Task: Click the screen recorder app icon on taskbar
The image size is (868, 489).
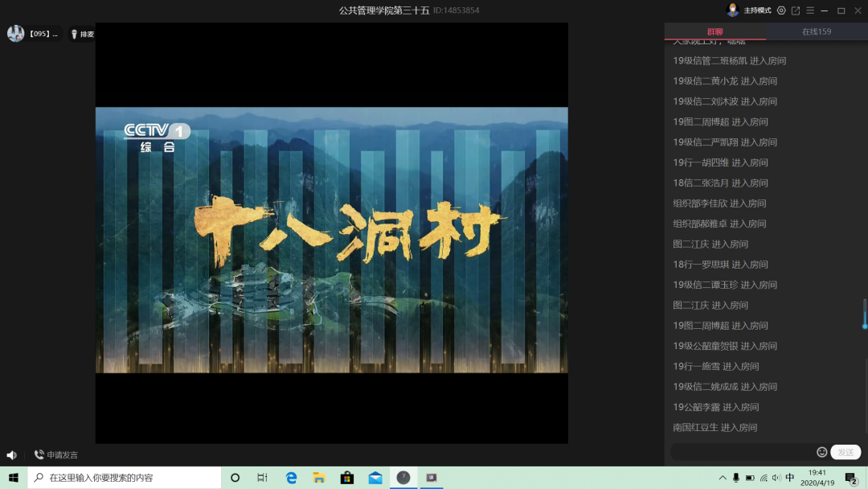Action: 432,478
